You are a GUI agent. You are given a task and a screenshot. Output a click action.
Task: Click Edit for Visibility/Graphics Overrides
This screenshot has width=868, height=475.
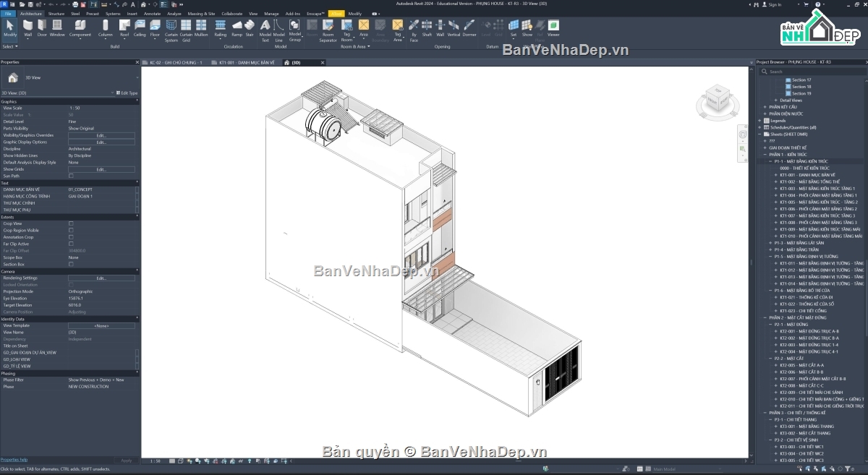101,135
